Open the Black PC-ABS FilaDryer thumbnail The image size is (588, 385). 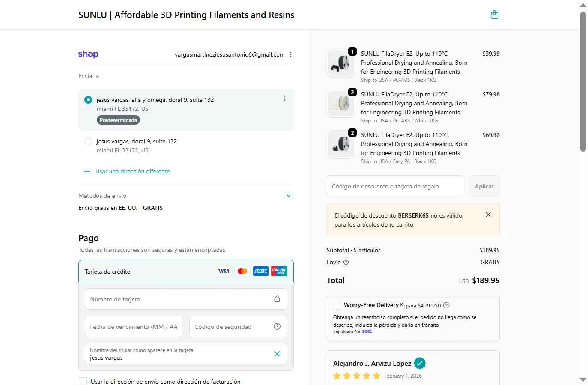pos(341,63)
